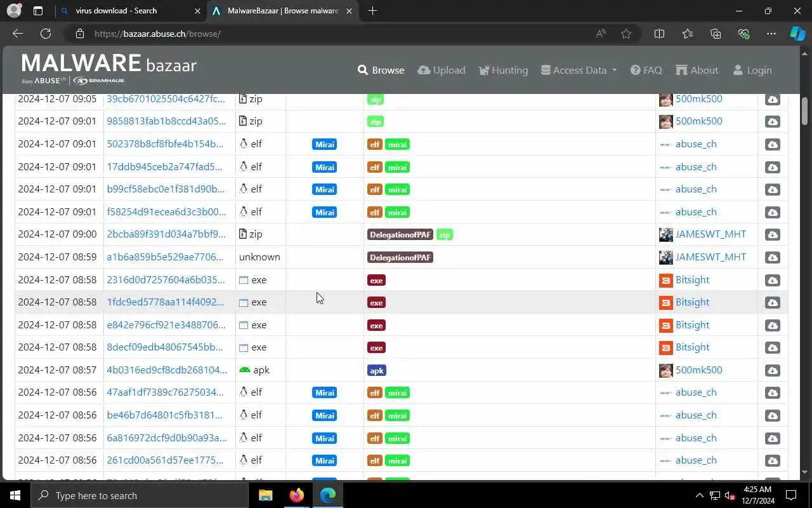
Task: Download the apk sample 4b0316ed9cf8cdb268104
Action: click(772, 370)
